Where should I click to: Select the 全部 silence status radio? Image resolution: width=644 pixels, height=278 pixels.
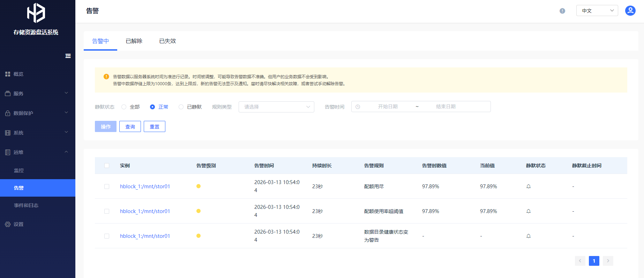coord(124,107)
